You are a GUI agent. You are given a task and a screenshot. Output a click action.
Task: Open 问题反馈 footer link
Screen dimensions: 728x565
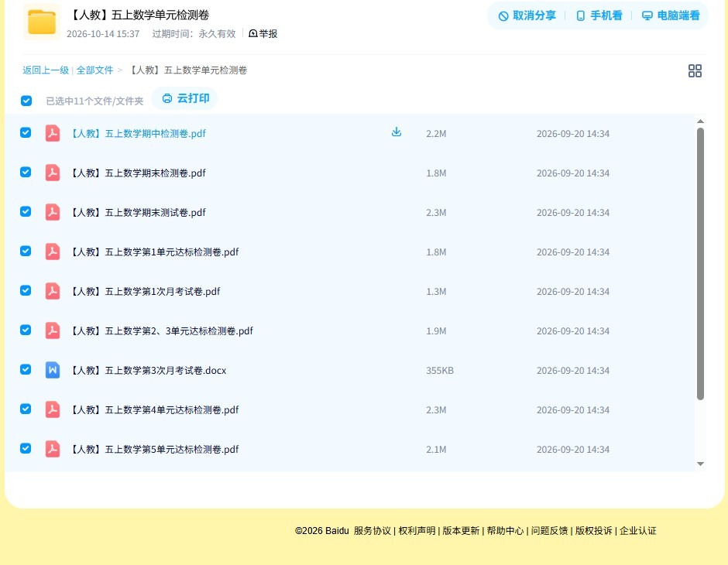point(549,531)
